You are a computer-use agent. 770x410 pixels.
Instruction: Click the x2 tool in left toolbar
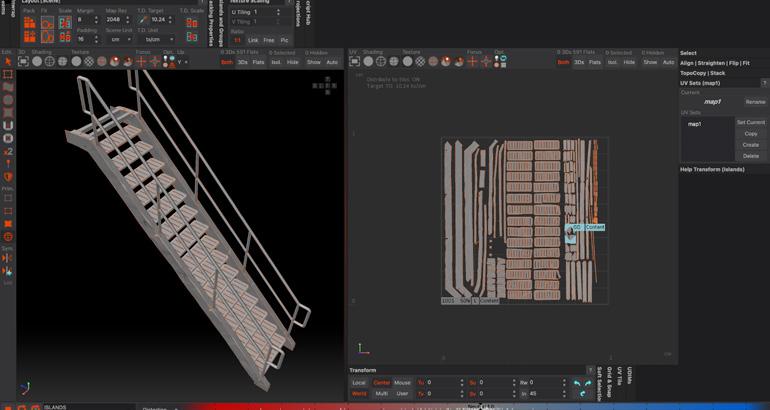8,151
